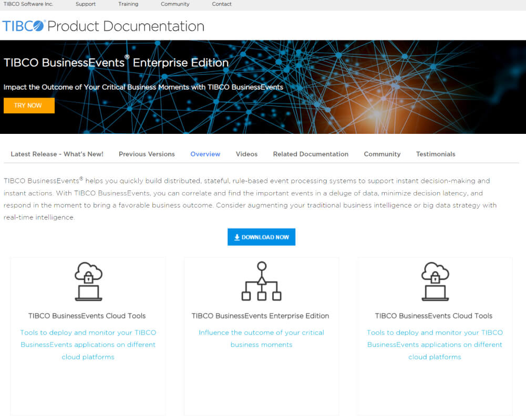Go to Training in the top bar
Screen dimensions: 526x420
(x=128, y=4)
